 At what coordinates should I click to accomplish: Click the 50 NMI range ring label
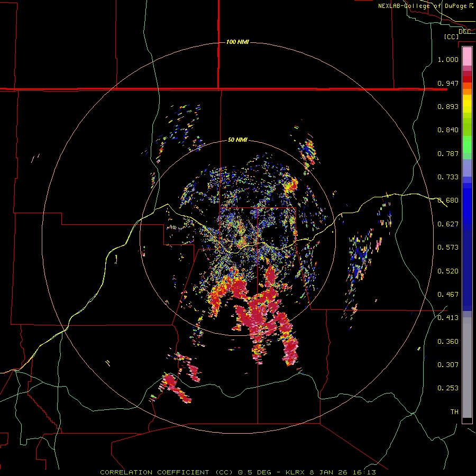[237, 140]
